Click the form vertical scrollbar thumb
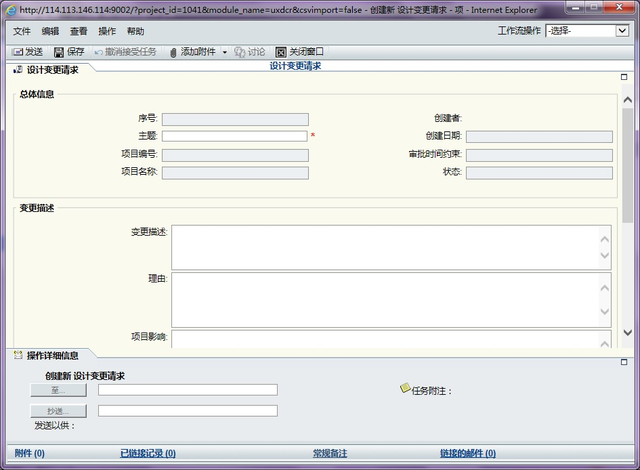 [x=628, y=165]
